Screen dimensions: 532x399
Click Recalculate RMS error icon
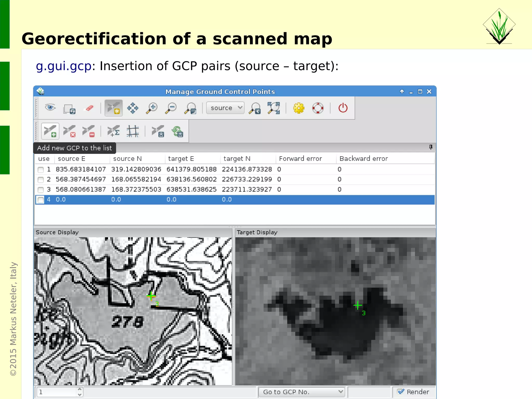point(114,131)
